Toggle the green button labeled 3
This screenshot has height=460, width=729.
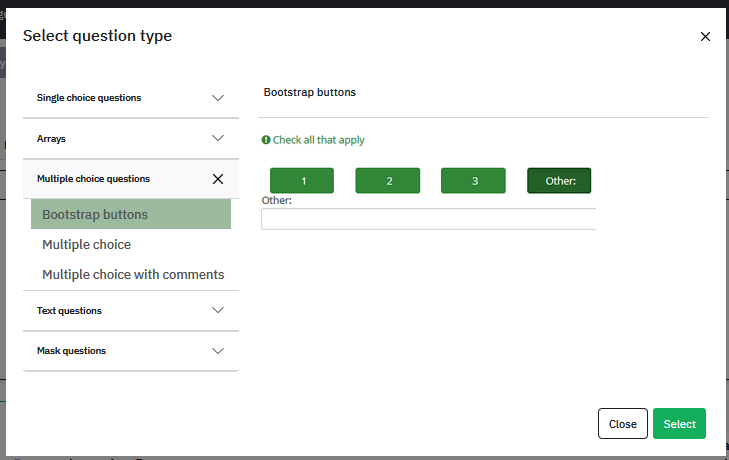point(473,180)
